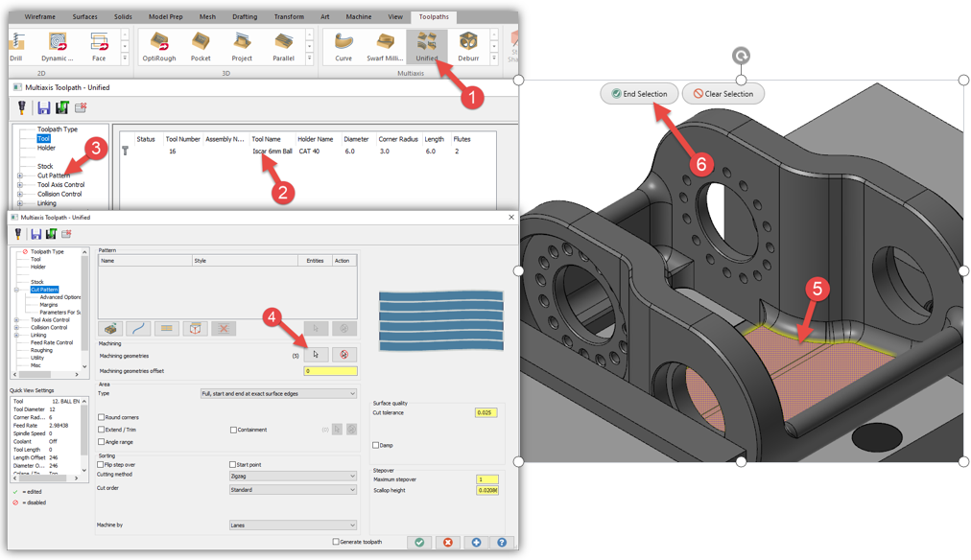Click blue plus apply button at dialog bottom

point(476,542)
